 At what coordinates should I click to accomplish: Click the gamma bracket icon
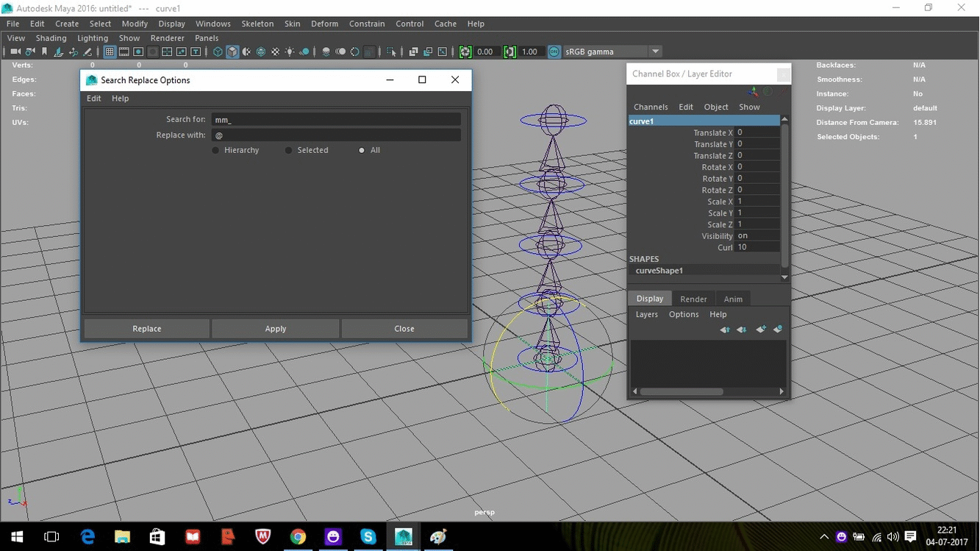509,51
